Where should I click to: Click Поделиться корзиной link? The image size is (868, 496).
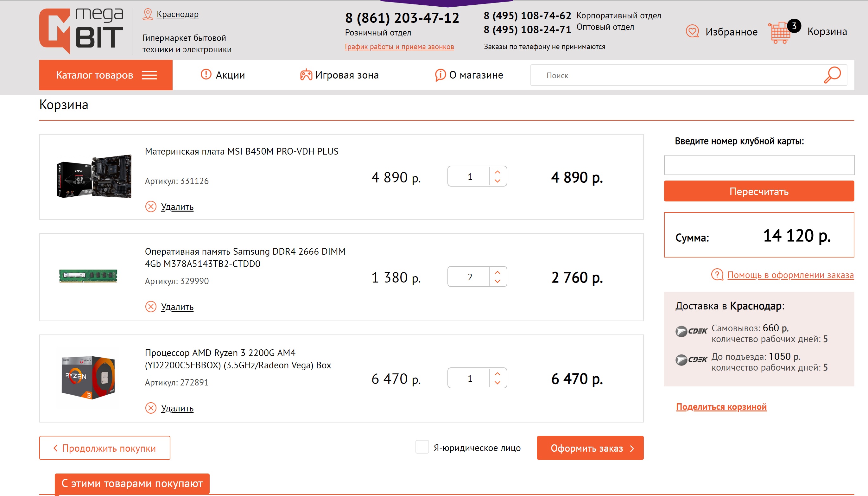[x=721, y=407]
